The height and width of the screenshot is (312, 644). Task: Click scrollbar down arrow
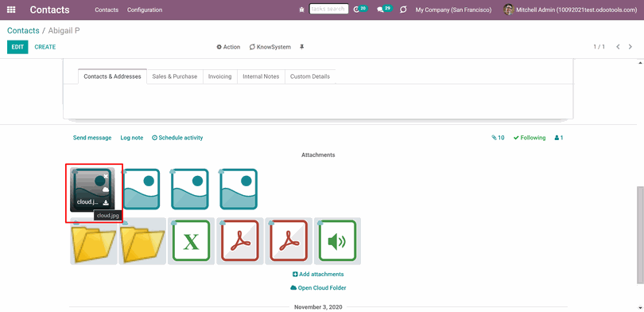[640, 307]
